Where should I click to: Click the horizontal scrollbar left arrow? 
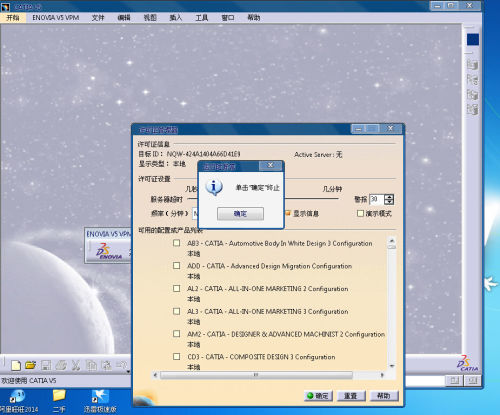tap(155, 375)
